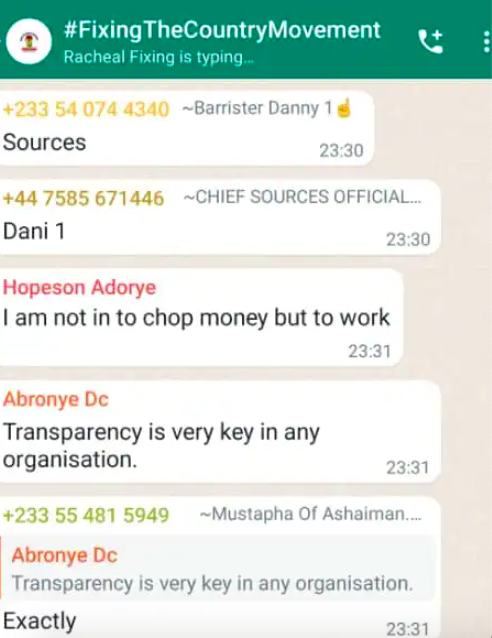Tap the Hopeson Adorye sender name

pyautogui.click(x=79, y=287)
